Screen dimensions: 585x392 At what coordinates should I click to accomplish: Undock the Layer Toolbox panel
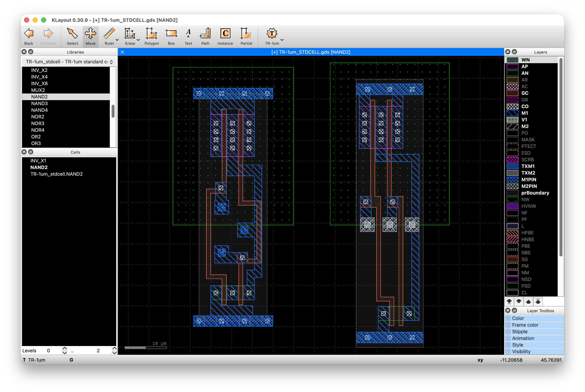click(x=514, y=311)
